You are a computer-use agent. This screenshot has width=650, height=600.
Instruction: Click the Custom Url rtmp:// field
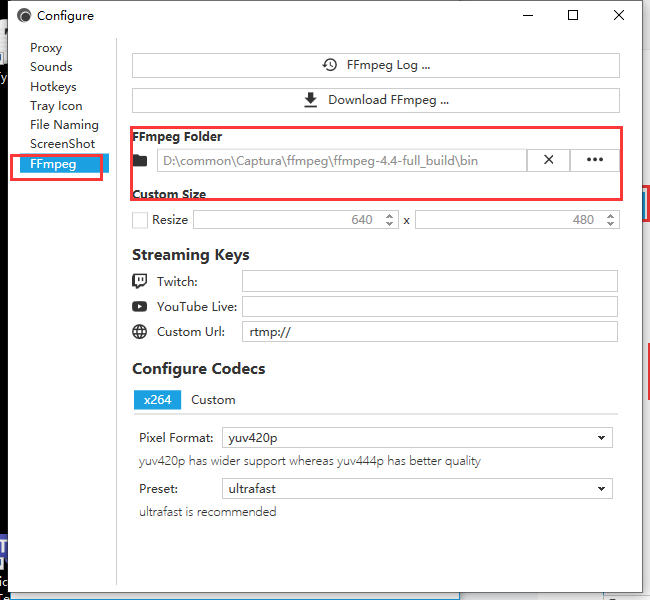(x=430, y=332)
